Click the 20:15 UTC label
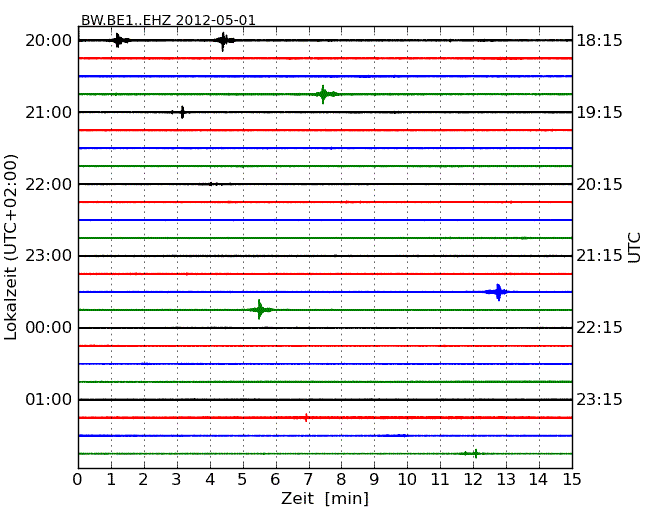The width and height of the screenshot is (650, 520). click(x=599, y=184)
